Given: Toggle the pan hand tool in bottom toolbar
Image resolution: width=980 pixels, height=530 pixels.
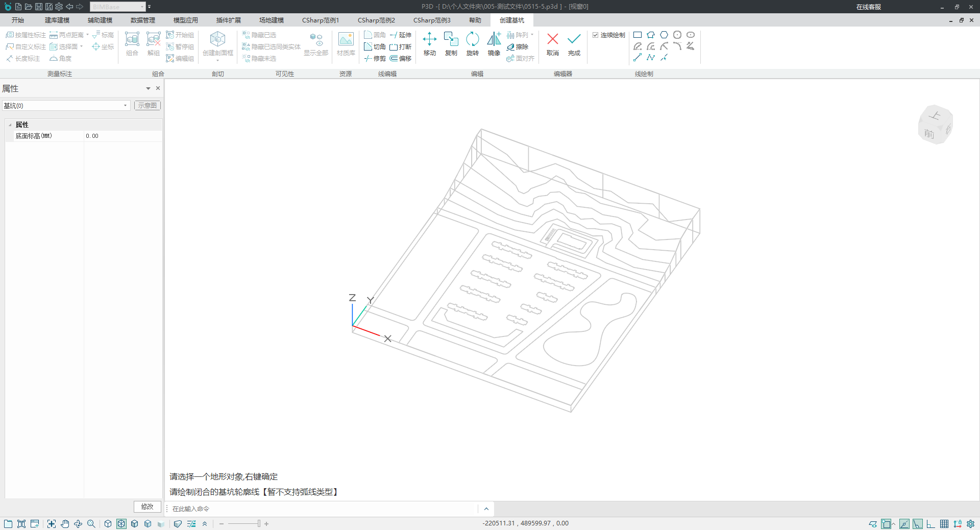Looking at the screenshot, I should 65,524.
